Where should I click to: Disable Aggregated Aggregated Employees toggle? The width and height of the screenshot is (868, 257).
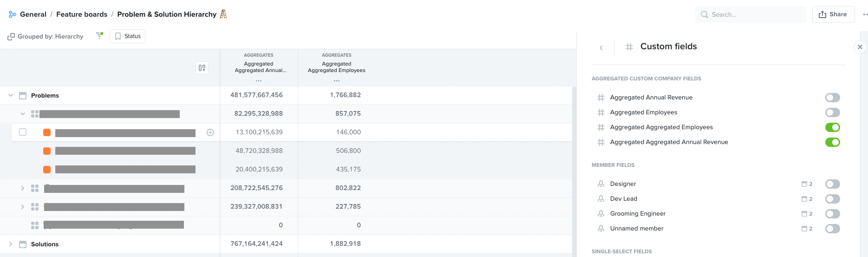tap(833, 127)
